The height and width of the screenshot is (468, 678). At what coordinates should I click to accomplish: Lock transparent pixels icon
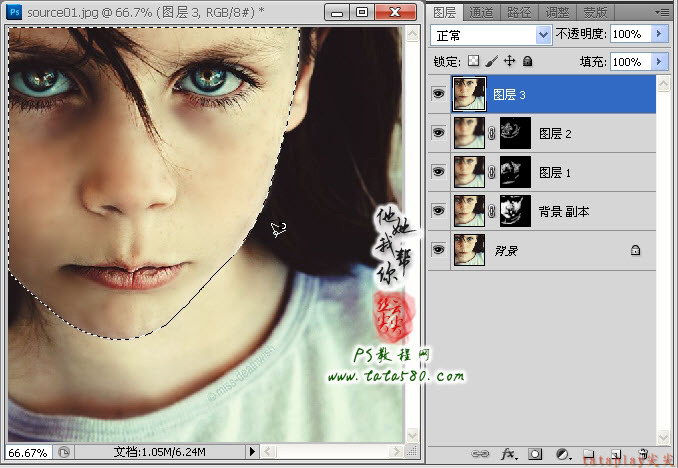(x=473, y=61)
